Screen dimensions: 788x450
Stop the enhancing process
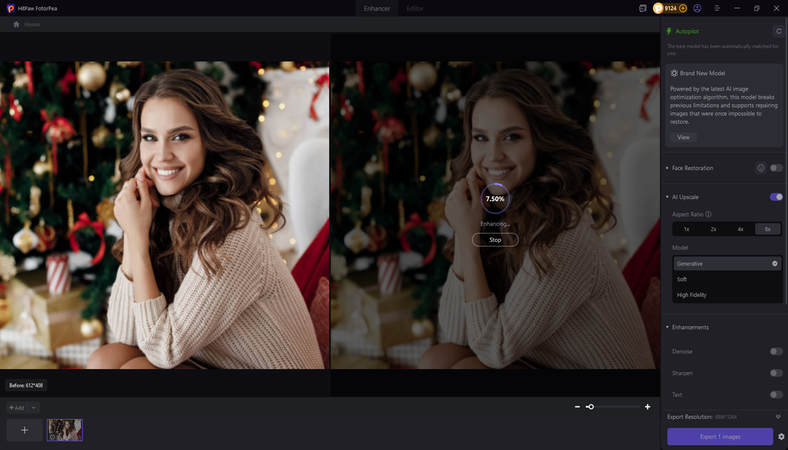pyautogui.click(x=495, y=240)
